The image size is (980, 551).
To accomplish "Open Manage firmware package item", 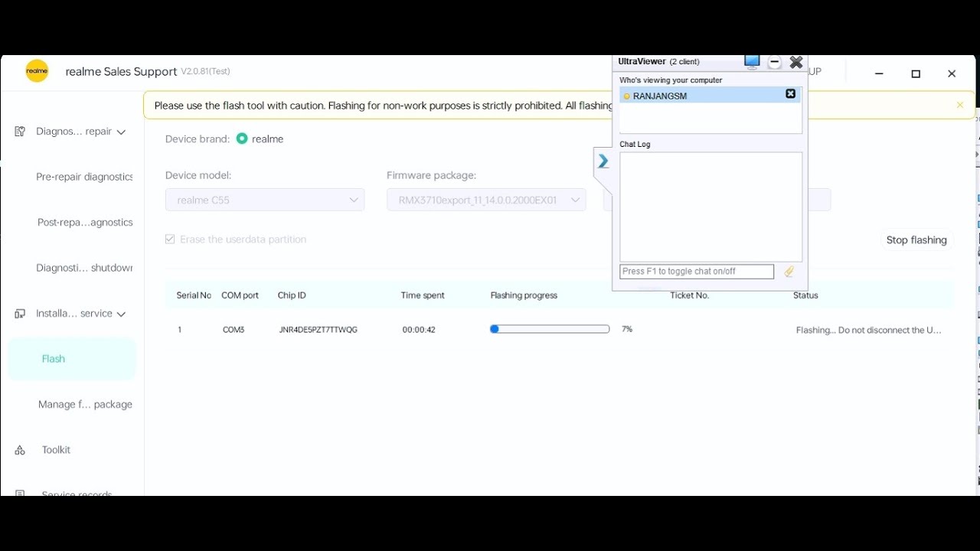I will point(85,405).
